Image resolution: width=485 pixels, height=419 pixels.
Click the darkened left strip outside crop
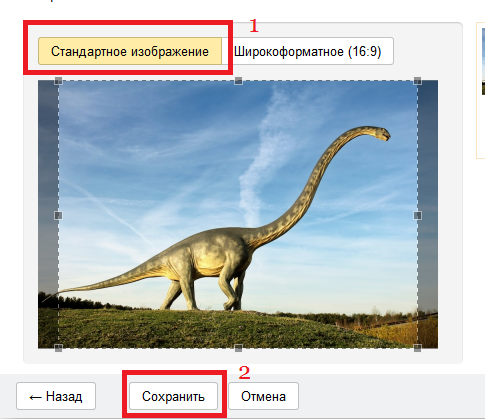coord(48,214)
